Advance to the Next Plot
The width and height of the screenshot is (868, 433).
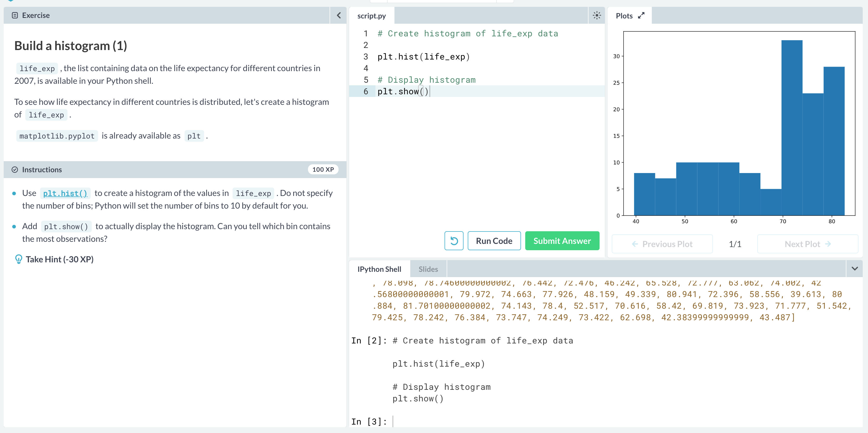[x=807, y=244]
